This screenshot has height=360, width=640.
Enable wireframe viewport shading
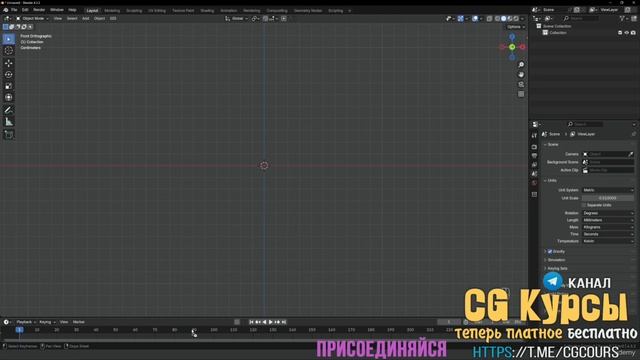click(497, 18)
